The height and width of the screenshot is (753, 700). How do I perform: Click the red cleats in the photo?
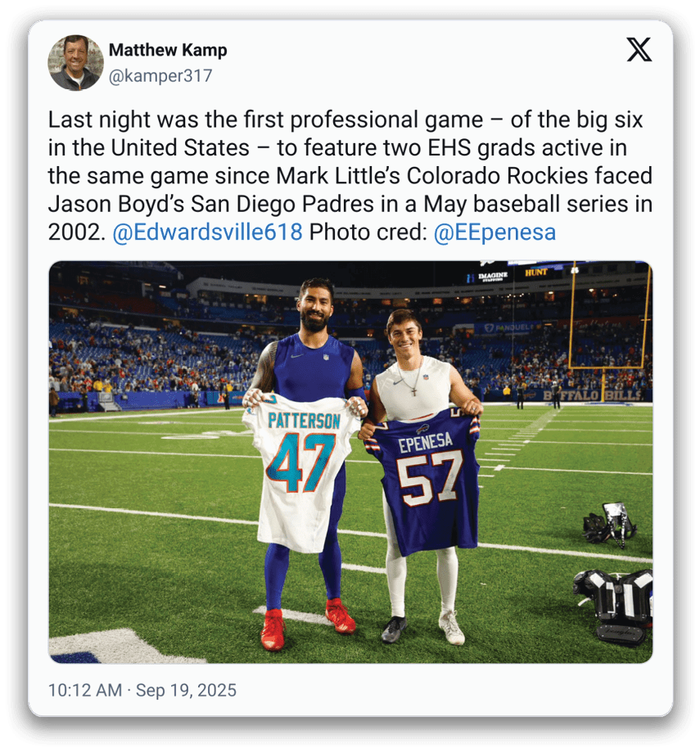[307, 624]
